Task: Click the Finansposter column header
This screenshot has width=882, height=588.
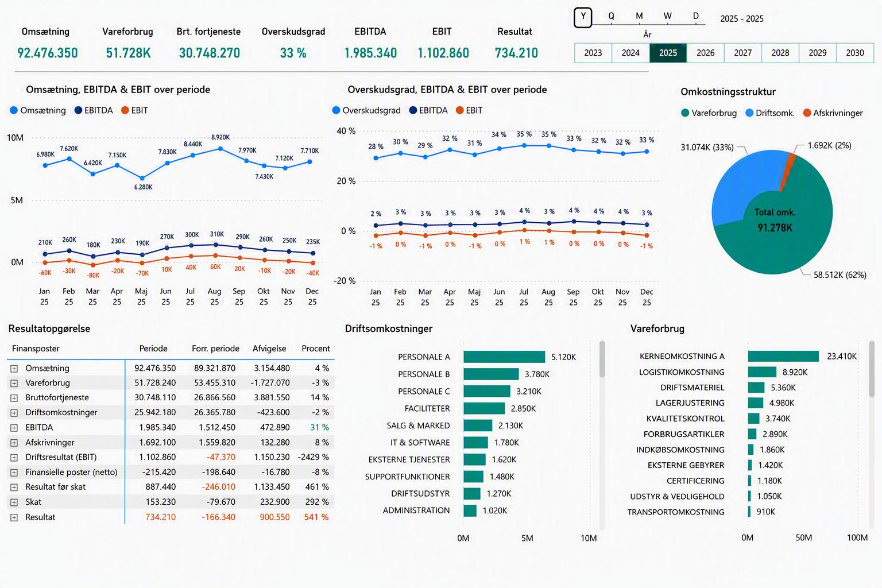Action: [36, 349]
